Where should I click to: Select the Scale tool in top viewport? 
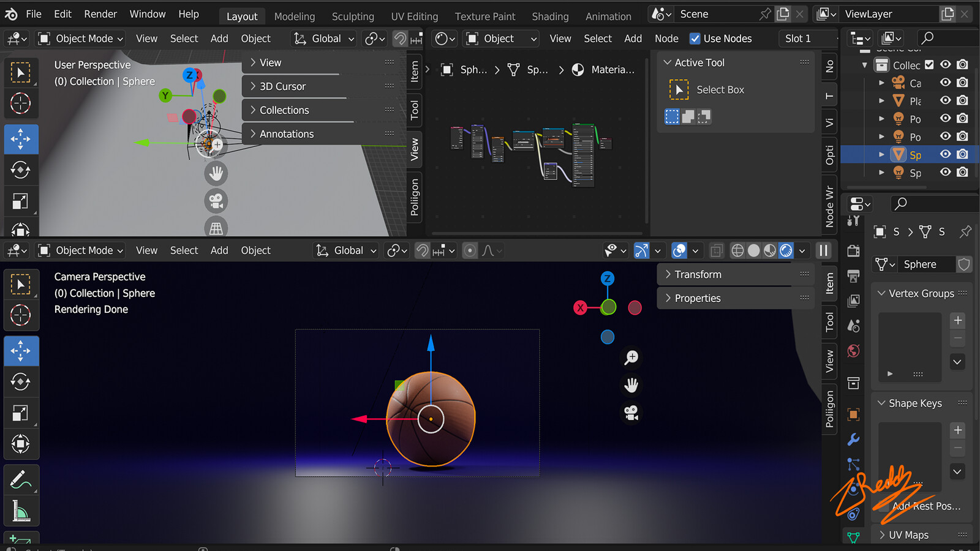21,201
